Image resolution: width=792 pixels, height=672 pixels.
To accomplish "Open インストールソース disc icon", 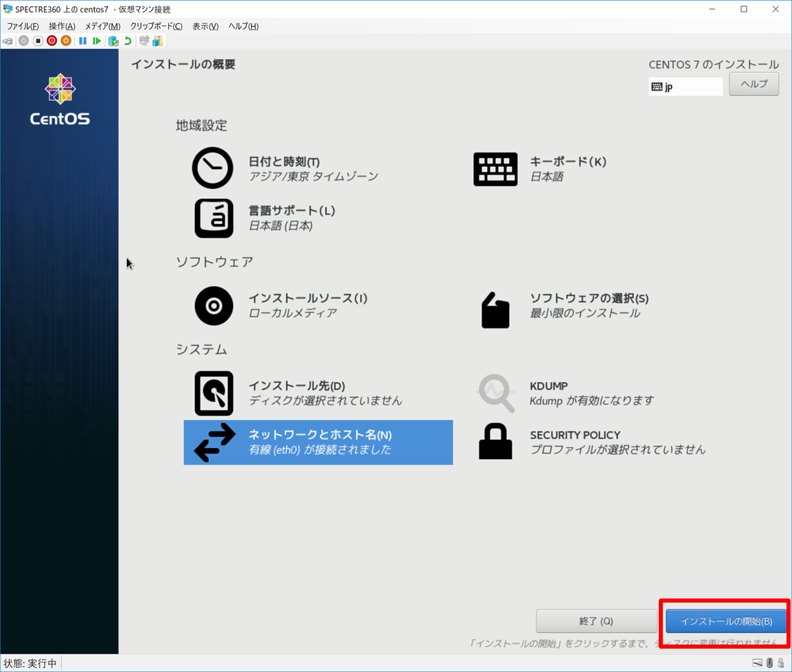I will click(x=214, y=306).
